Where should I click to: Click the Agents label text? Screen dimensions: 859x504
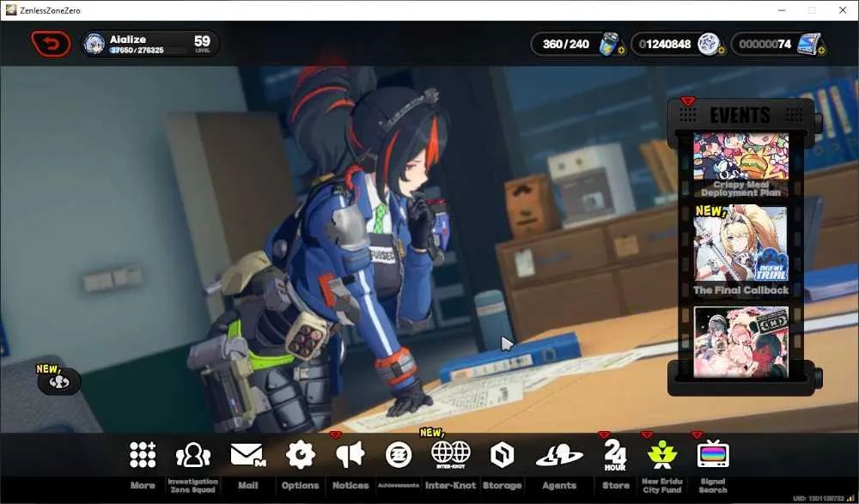pos(559,485)
